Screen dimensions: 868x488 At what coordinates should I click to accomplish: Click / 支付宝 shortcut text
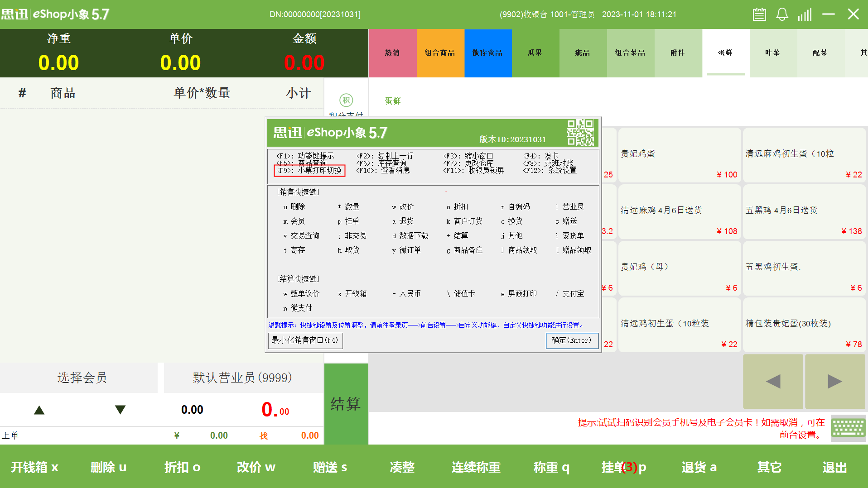click(x=570, y=294)
